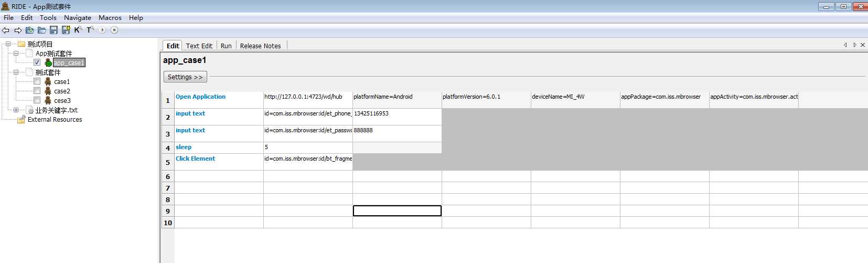
Task: Select External Resources in the tree
Action: (55, 120)
